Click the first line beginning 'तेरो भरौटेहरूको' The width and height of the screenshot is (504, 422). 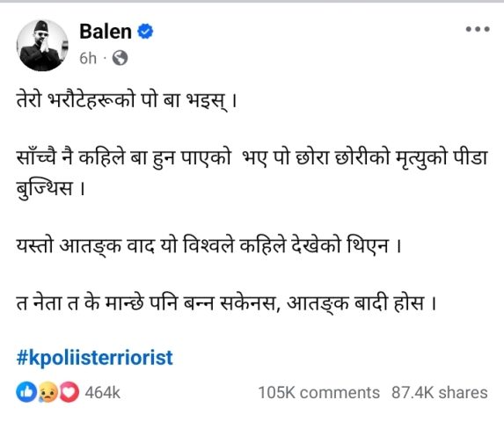[127, 100]
